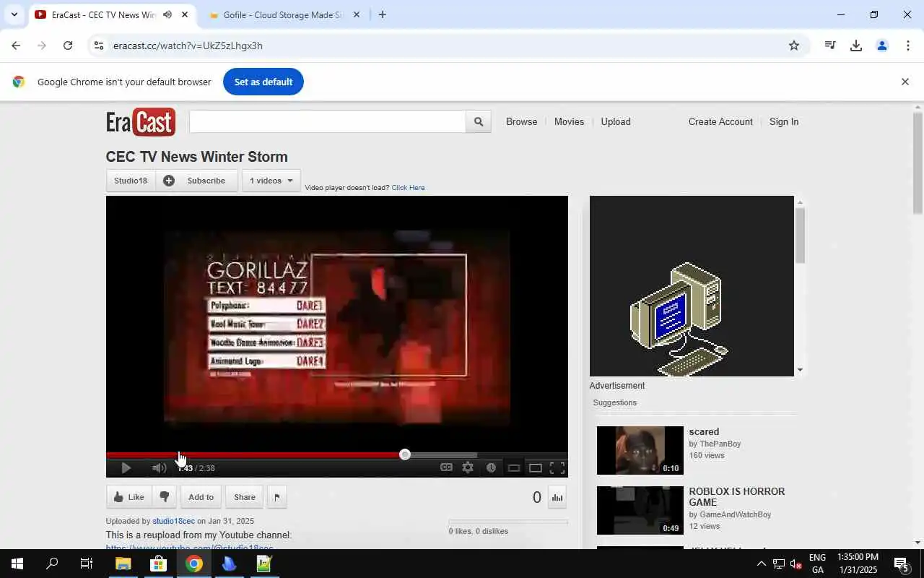
Task: Click the search magnifier button
Action: point(478,122)
